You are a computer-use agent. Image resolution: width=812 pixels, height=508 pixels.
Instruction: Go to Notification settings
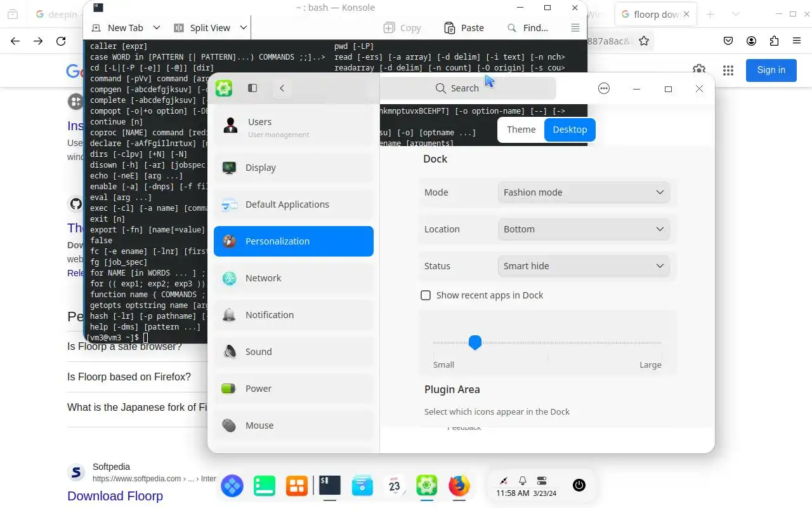[293, 315]
